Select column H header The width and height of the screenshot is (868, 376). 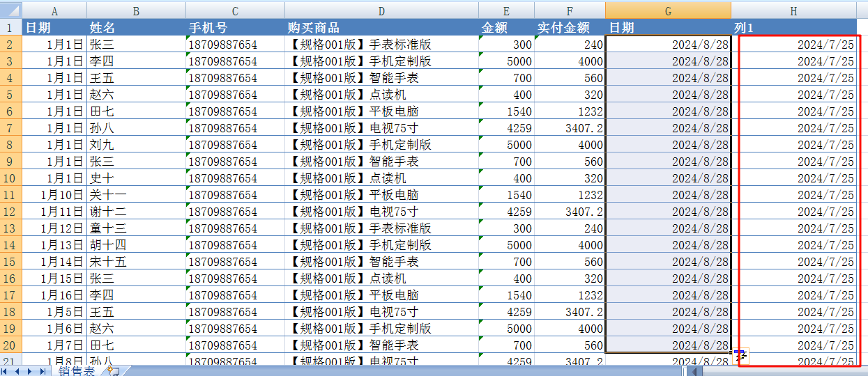coord(794,10)
